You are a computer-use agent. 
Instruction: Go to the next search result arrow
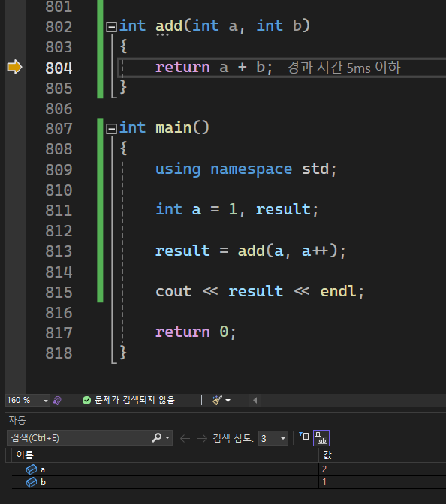point(202,438)
